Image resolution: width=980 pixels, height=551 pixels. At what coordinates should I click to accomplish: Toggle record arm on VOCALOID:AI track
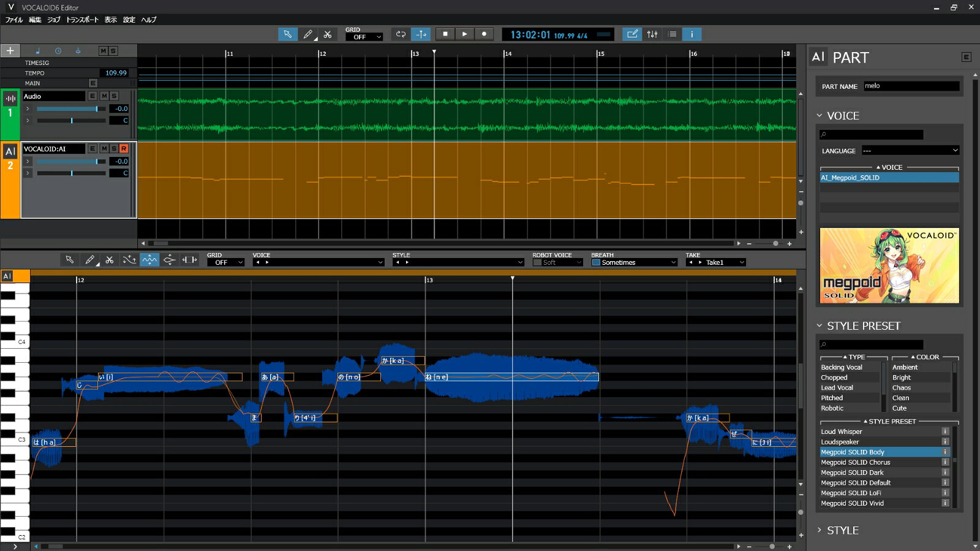(x=124, y=149)
